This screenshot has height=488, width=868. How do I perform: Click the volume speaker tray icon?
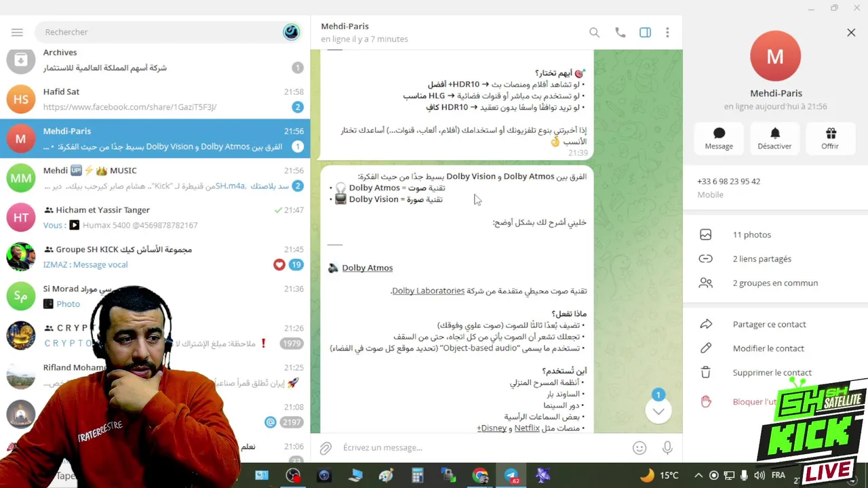759,476
